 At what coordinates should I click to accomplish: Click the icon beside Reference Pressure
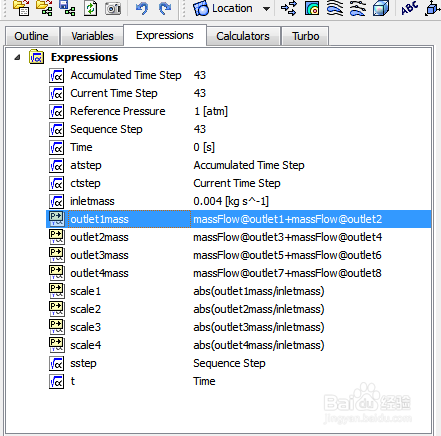click(x=56, y=112)
